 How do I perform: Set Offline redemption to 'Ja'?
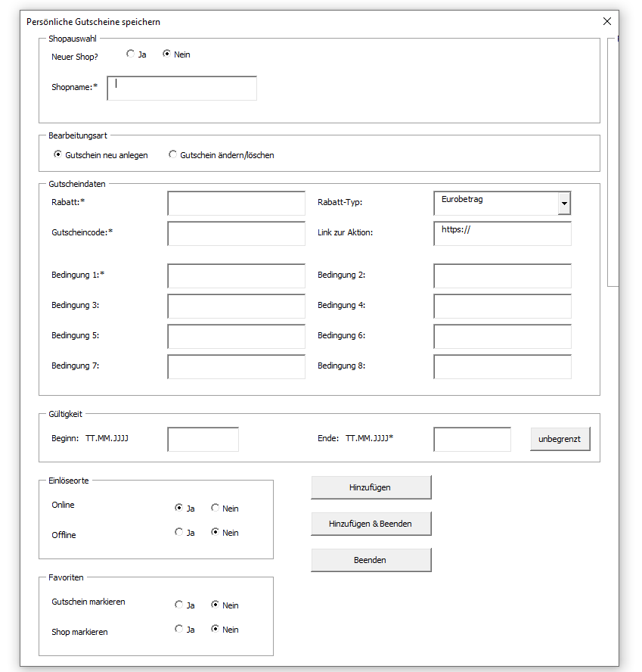(x=179, y=532)
